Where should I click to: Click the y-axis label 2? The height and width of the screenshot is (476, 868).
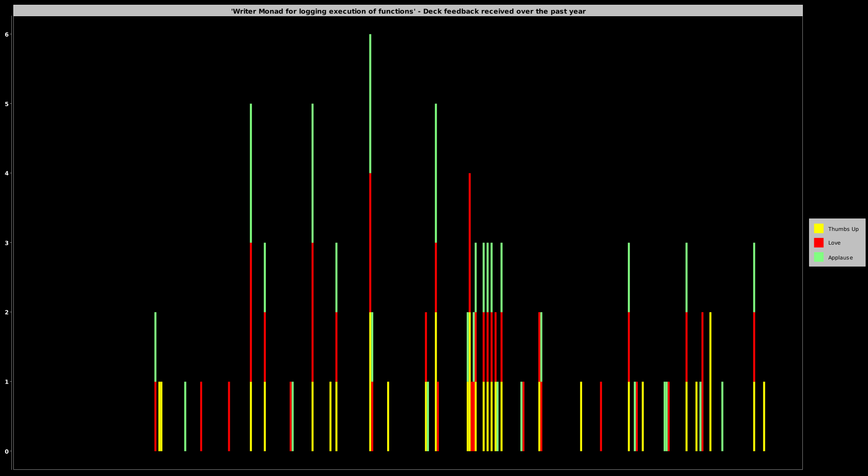point(7,312)
